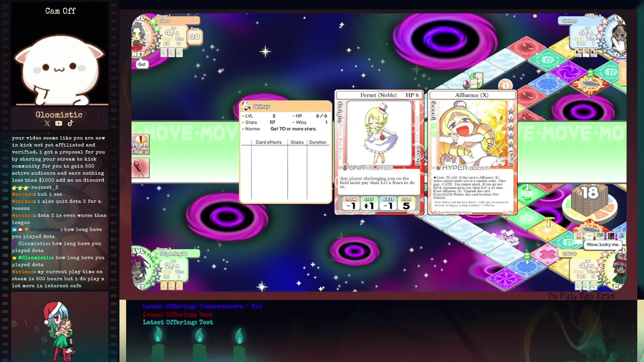Click the ATK -1 stat box
Viewport: 644px width, 362px height.
point(351,204)
